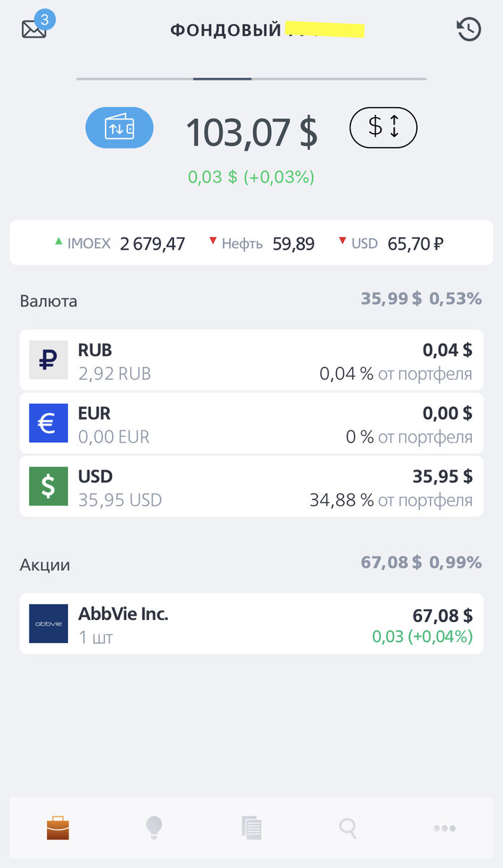Switch portfolio between rubles and dollars
The image size is (503, 868).
click(383, 127)
